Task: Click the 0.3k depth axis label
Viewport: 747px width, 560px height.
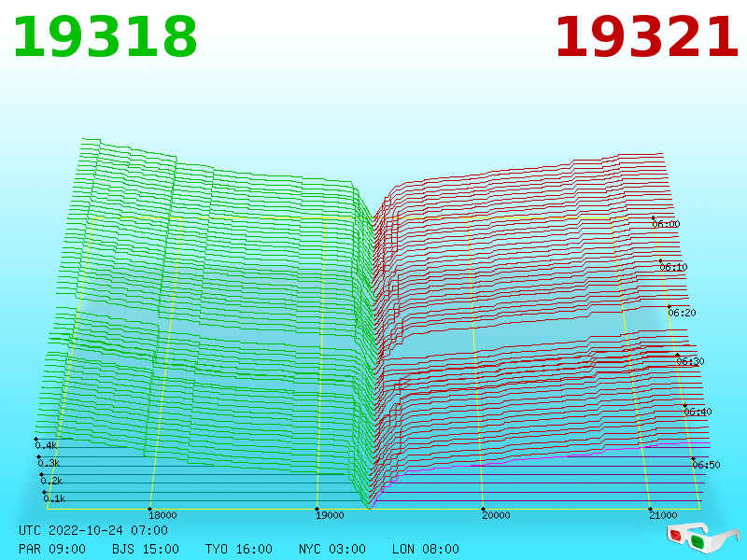Action: pyautogui.click(x=49, y=463)
